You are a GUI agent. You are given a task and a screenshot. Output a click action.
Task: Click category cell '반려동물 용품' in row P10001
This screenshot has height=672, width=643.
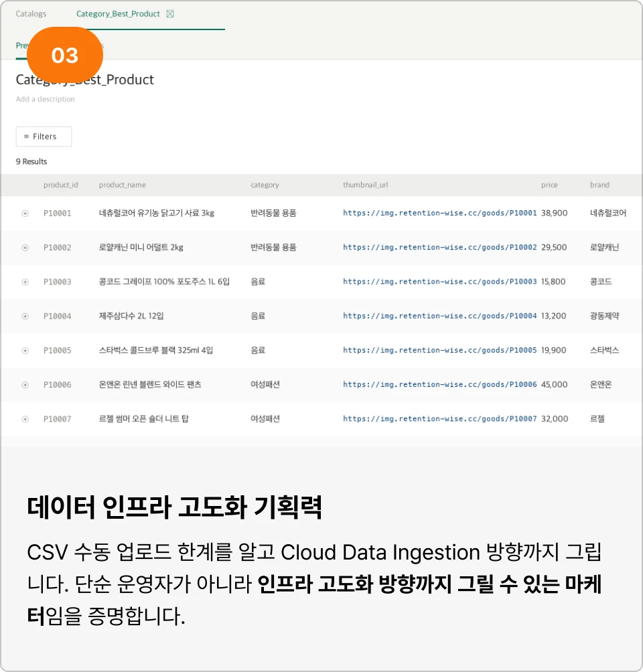[273, 213]
